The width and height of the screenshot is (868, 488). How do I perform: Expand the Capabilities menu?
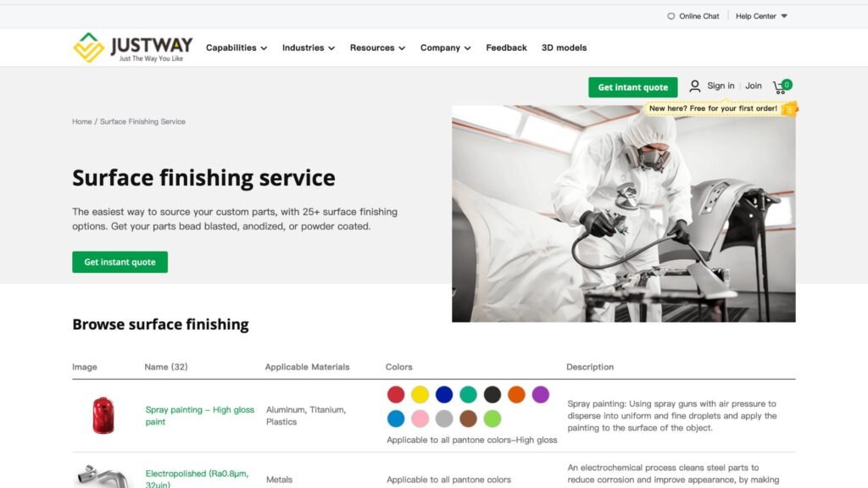(x=236, y=47)
